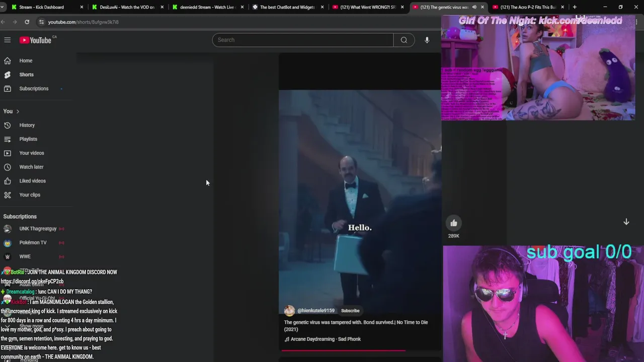The height and width of the screenshot is (362, 644).
Task: Close the Stream - Kick Dashboard tab
Action: tap(82, 7)
